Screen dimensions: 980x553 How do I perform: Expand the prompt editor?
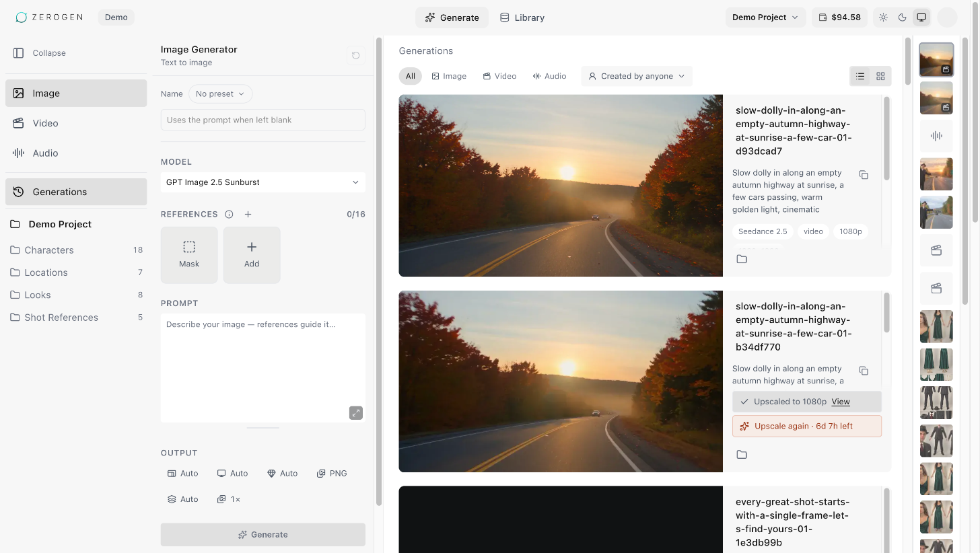point(356,413)
